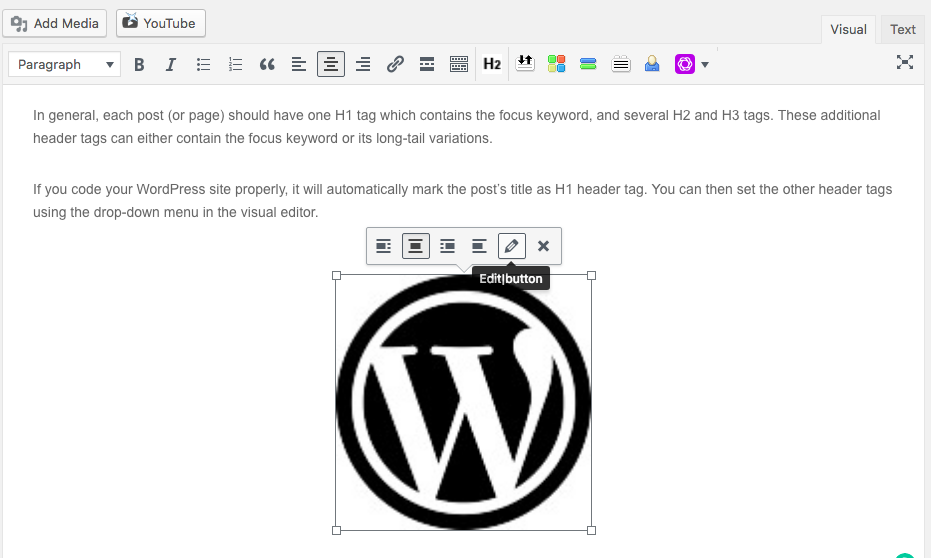The width and height of the screenshot is (931, 558).
Task: Align text right in main toolbar
Action: tap(363, 64)
